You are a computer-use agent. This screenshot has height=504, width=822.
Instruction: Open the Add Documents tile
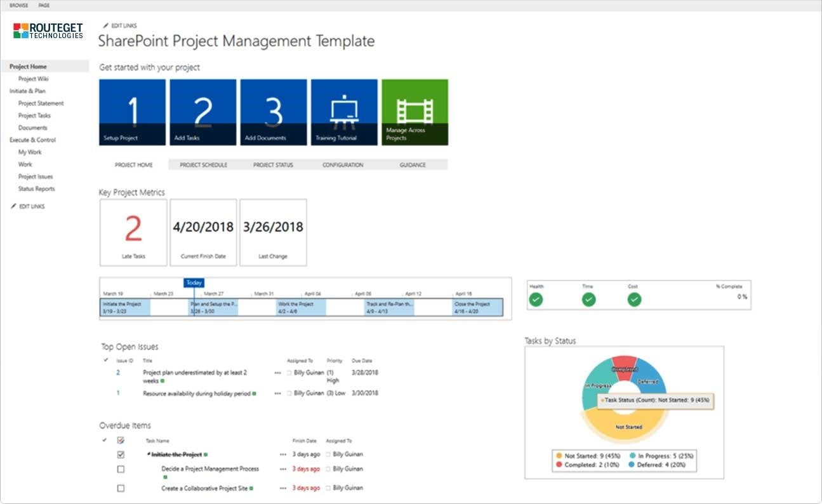pos(274,112)
